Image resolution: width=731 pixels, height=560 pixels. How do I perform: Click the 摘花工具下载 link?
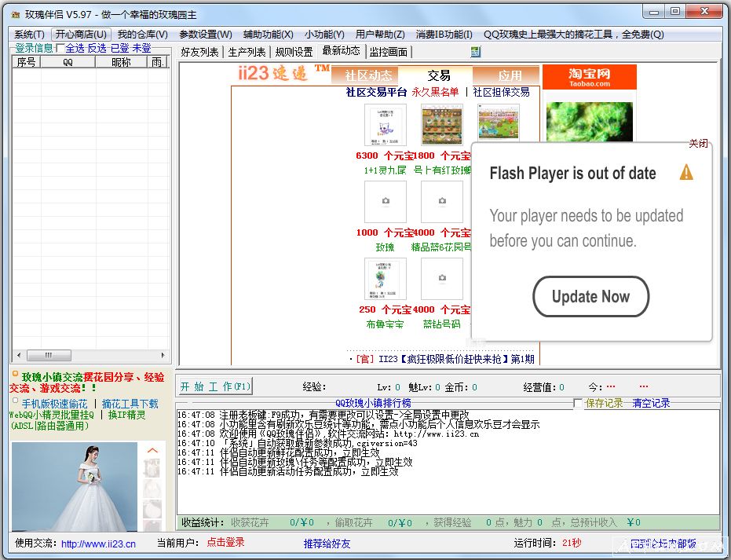click(130, 404)
